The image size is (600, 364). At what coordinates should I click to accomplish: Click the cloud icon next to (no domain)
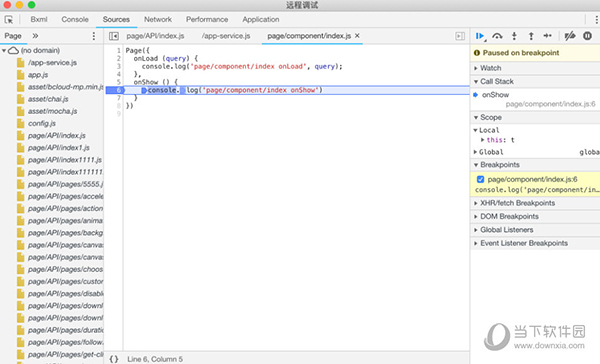click(13, 51)
